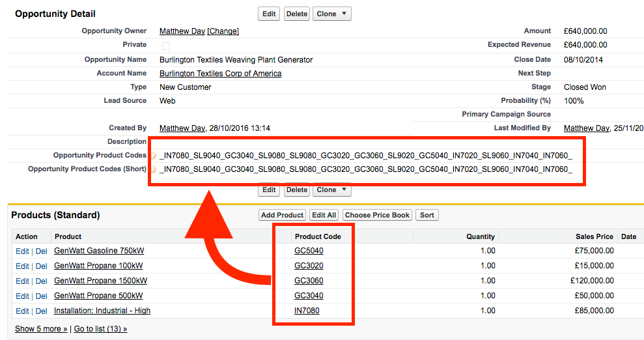644x340 pixels.
Task: Click the Sort button for products
Action: pos(427,215)
